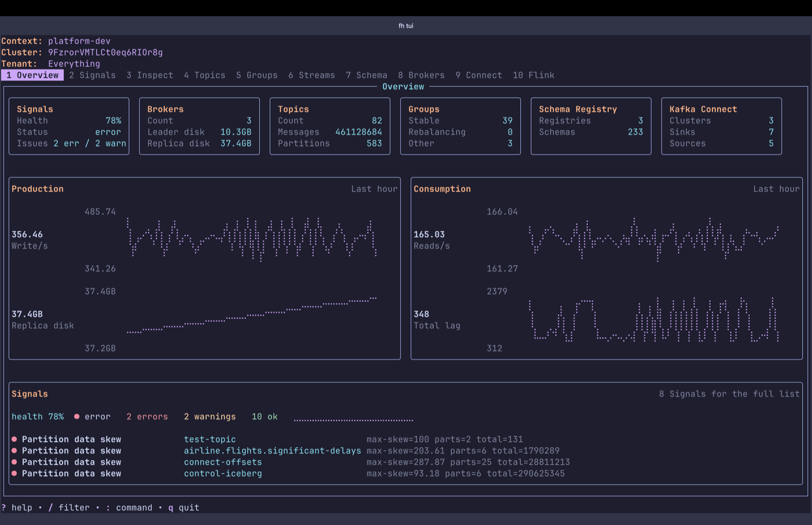Click the Health 78% value in Signals card

[113, 121]
